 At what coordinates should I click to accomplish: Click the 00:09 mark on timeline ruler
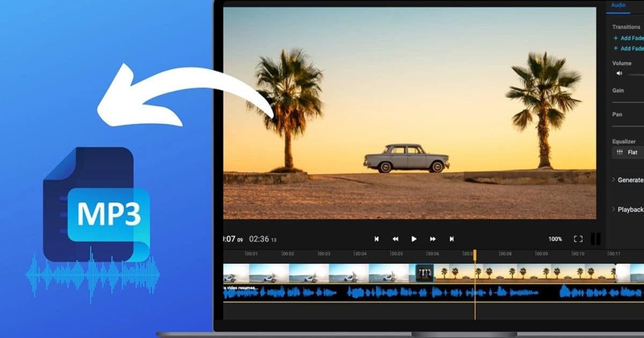(541, 253)
